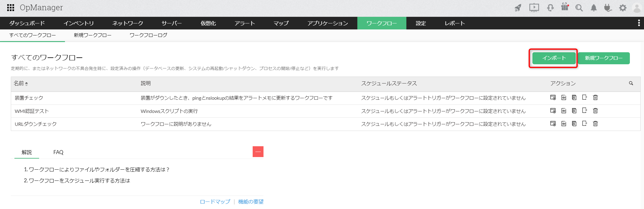Open the gear settings icon
This screenshot has height=209, width=644.
pyautogui.click(x=623, y=8)
